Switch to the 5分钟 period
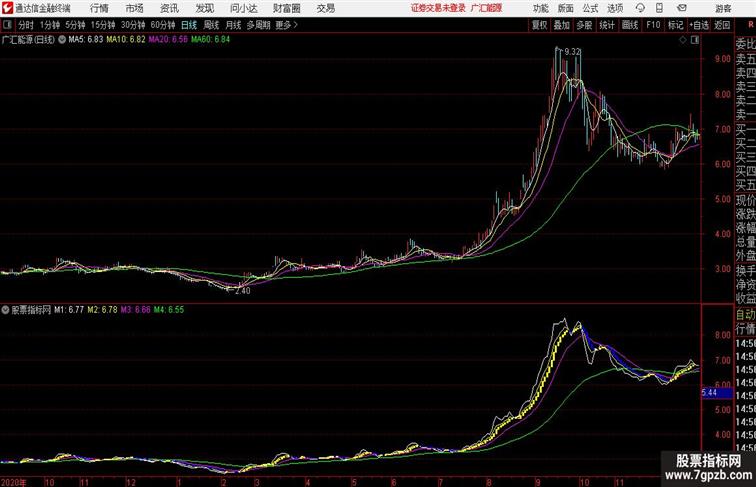The image size is (756, 487). (75, 25)
